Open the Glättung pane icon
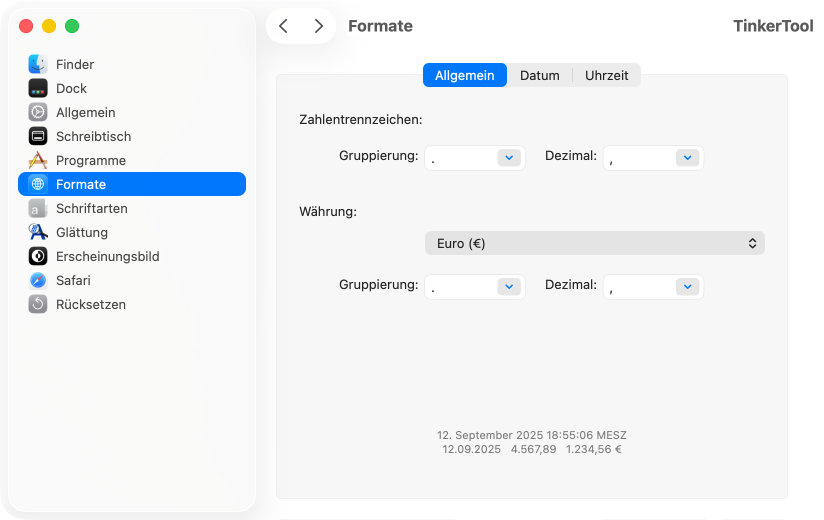 pyautogui.click(x=38, y=232)
